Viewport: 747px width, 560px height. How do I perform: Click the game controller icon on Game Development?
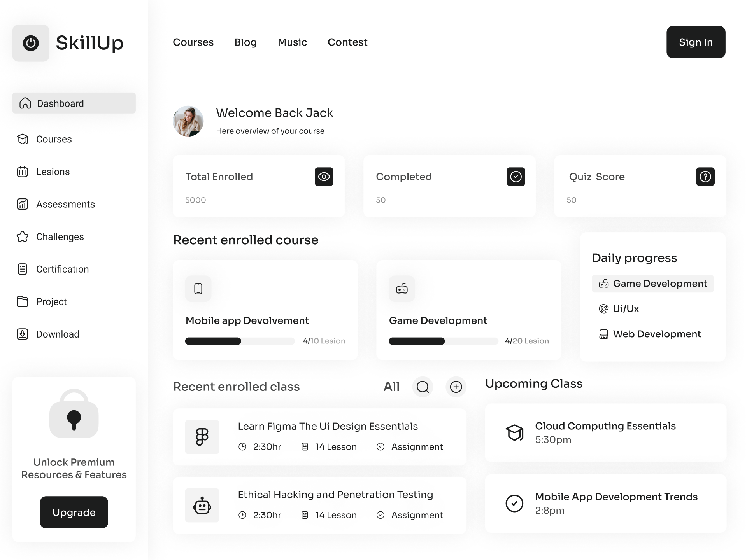[x=402, y=289]
